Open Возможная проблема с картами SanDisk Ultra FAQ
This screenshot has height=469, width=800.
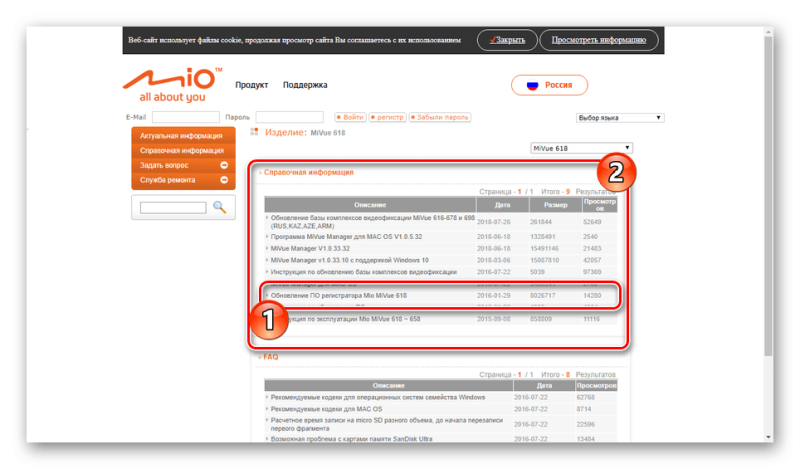(352, 439)
